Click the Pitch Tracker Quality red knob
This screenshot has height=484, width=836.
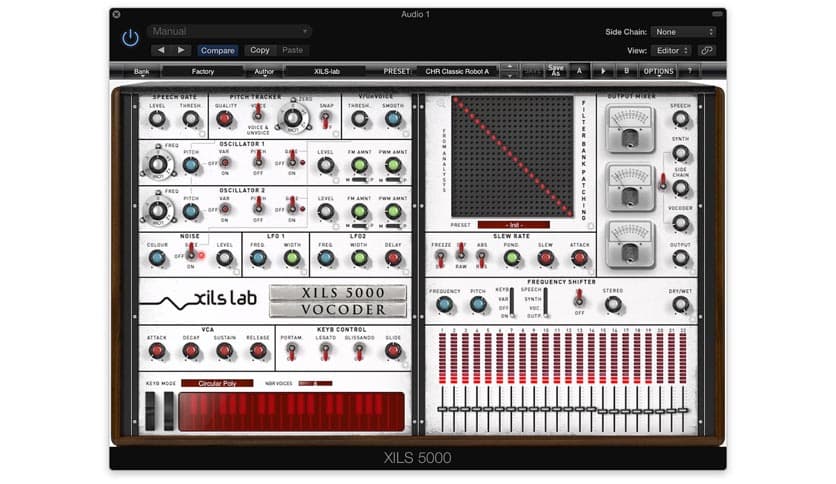tap(224, 119)
